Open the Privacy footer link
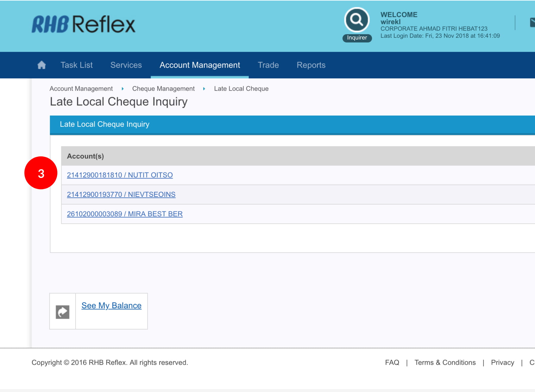This screenshot has height=392, width=535. click(502, 363)
